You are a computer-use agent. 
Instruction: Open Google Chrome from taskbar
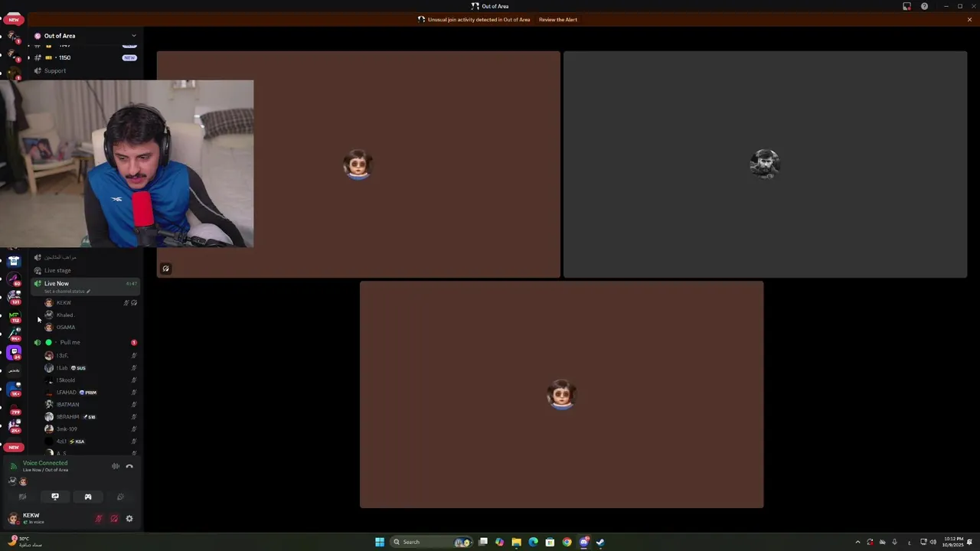(x=567, y=542)
